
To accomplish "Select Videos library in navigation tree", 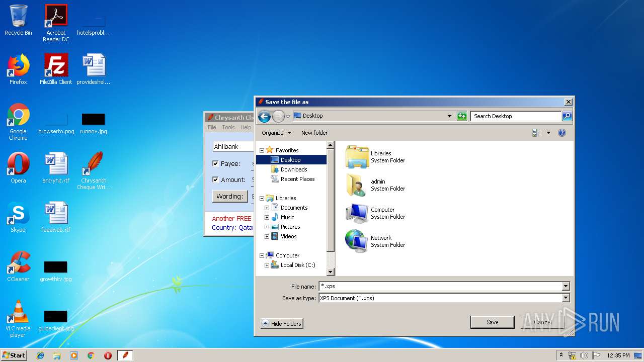I will [x=284, y=236].
